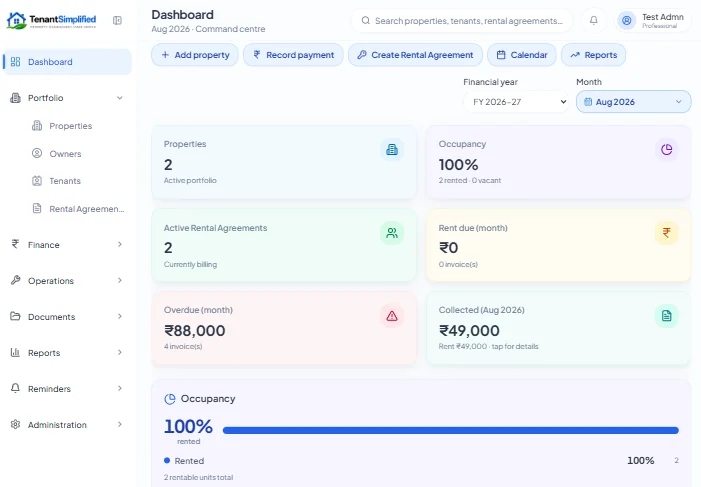Click the pie icon beside Occupancy section heading
Screen dimensions: 701x487
click(x=170, y=399)
